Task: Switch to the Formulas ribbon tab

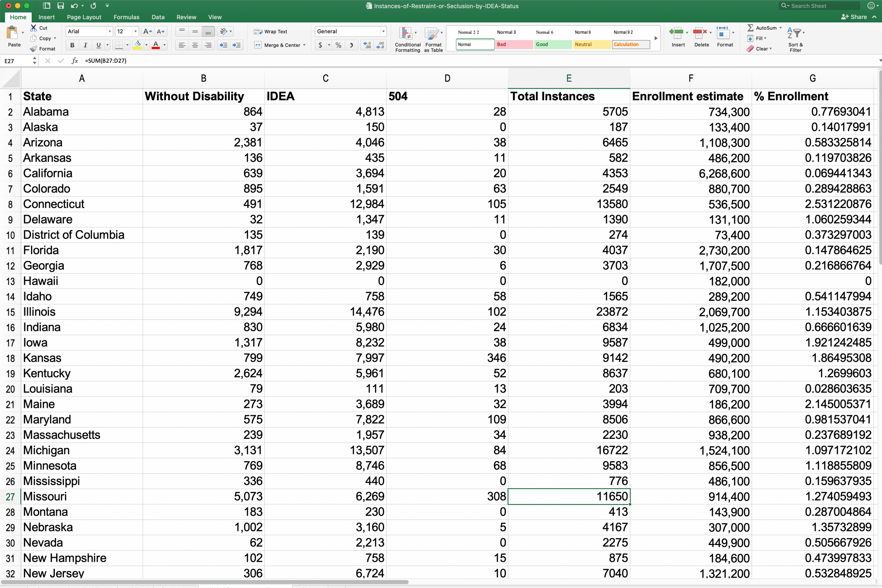Action: point(126,17)
